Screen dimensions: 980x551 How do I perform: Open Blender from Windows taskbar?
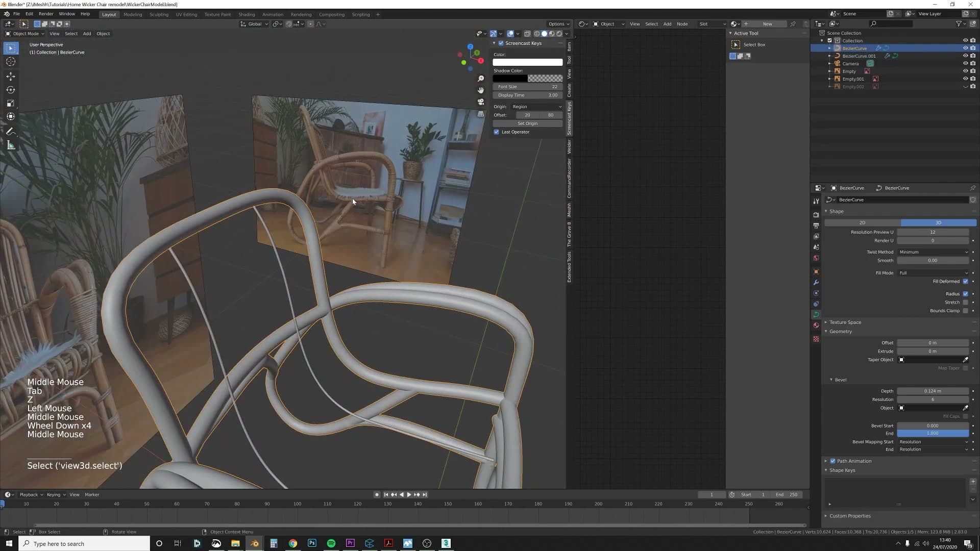tap(254, 543)
